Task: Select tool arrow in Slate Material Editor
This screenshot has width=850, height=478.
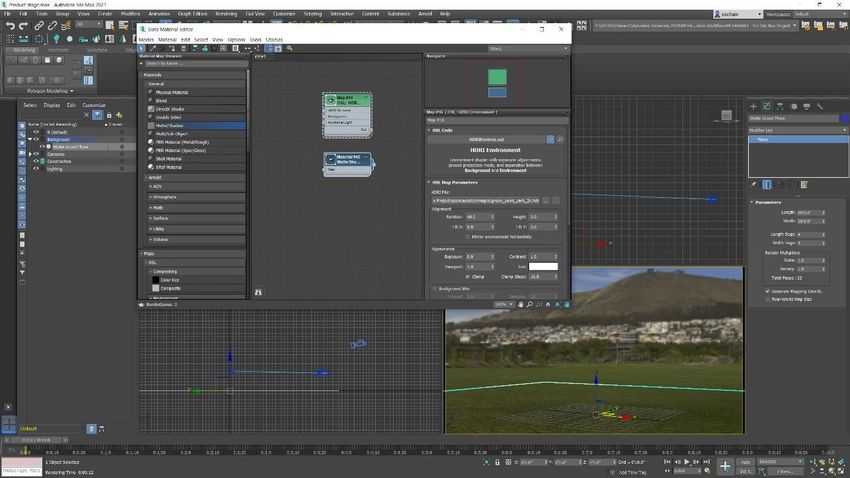Action: [x=142, y=48]
